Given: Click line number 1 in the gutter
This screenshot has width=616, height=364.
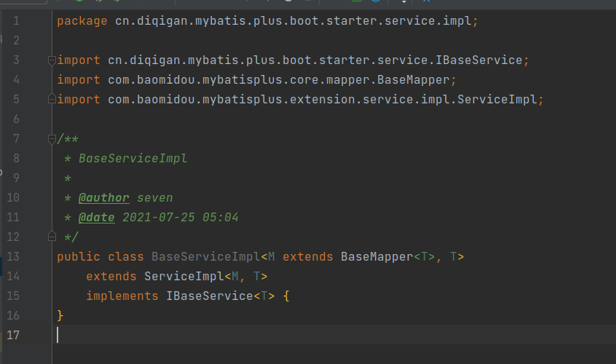Looking at the screenshot, I should point(16,21).
